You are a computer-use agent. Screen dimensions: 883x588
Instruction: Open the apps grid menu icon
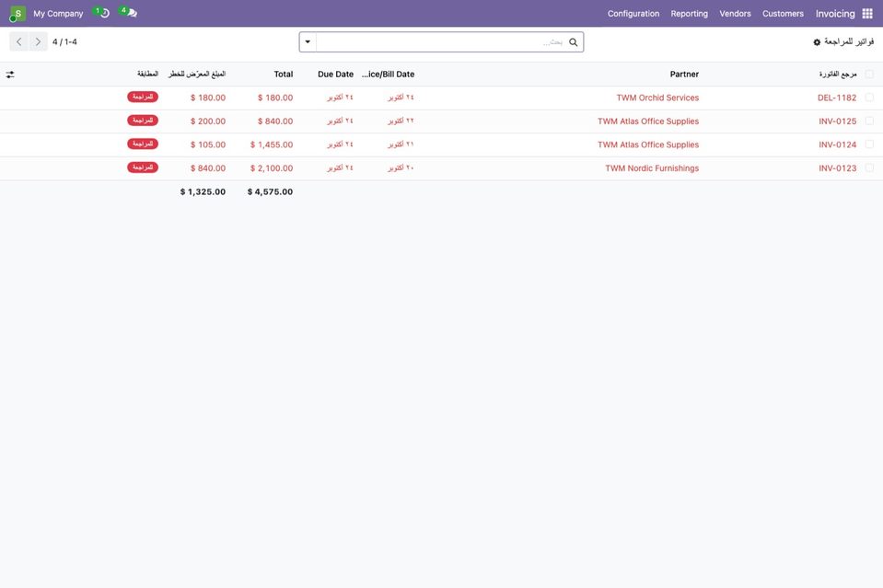pyautogui.click(x=867, y=14)
